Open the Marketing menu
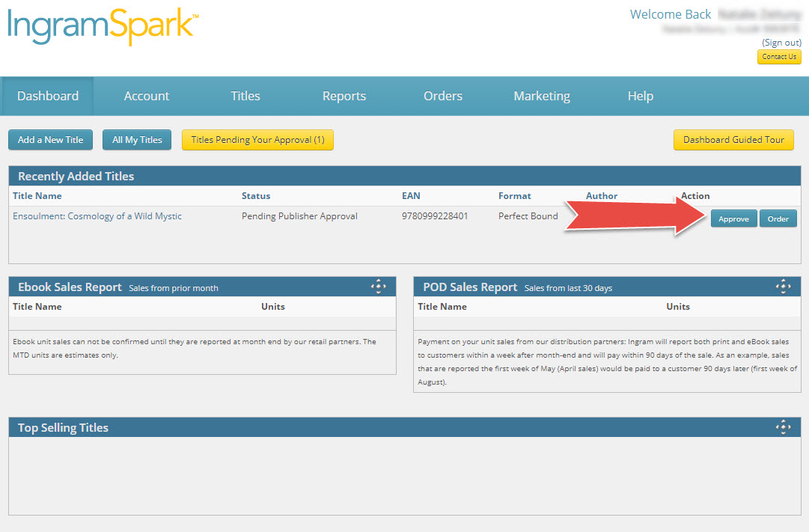The width and height of the screenshot is (809, 532). click(542, 96)
